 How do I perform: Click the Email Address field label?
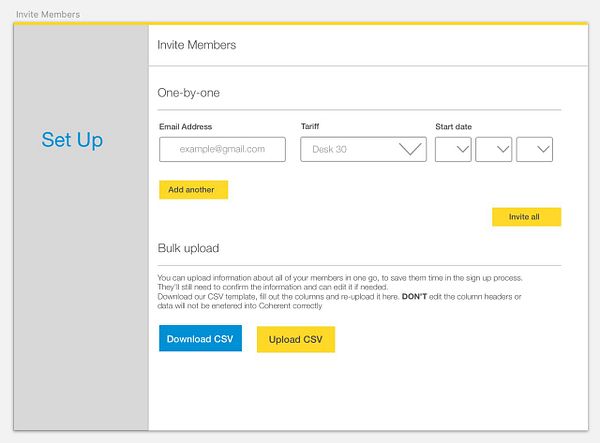(x=186, y=127)
